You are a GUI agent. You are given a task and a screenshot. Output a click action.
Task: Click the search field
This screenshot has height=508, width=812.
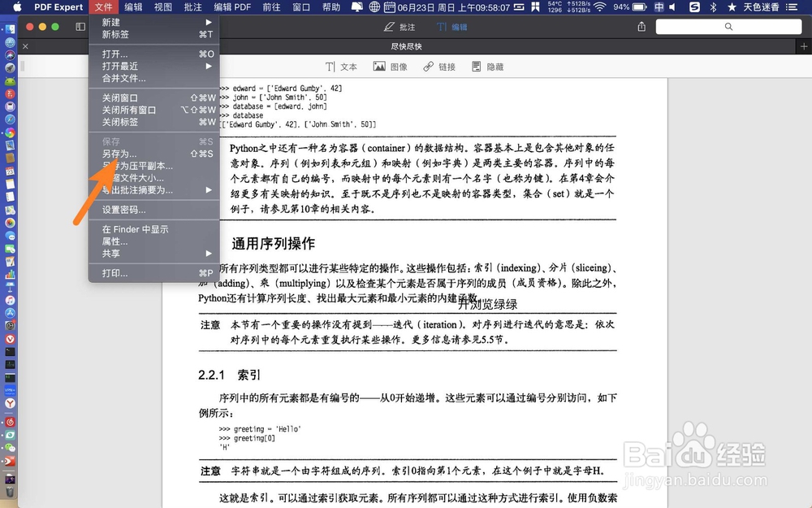pyautogui.click(x=728, y=27)
